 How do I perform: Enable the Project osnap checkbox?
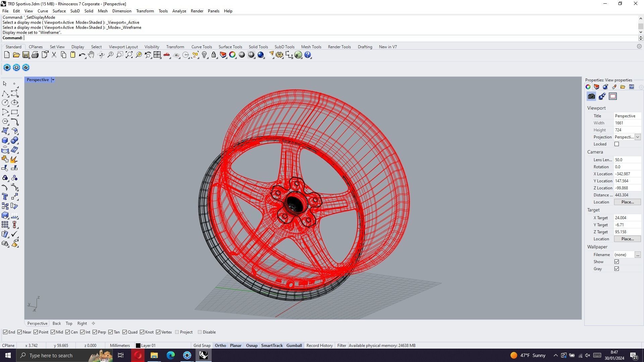(x=177, y=332)
